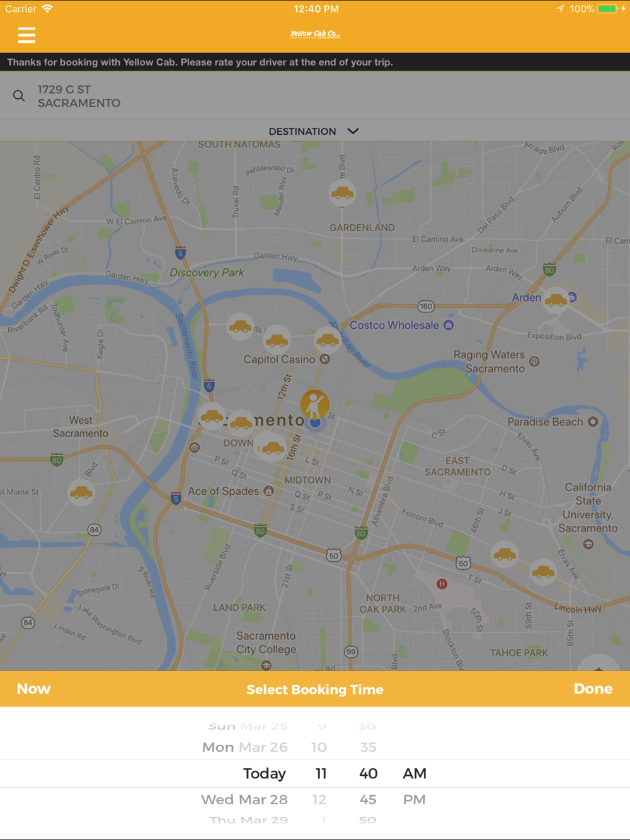Select the taxi directly above Capitol Casino label
This screenshot has width=630, height=840.
click(277, 341)
